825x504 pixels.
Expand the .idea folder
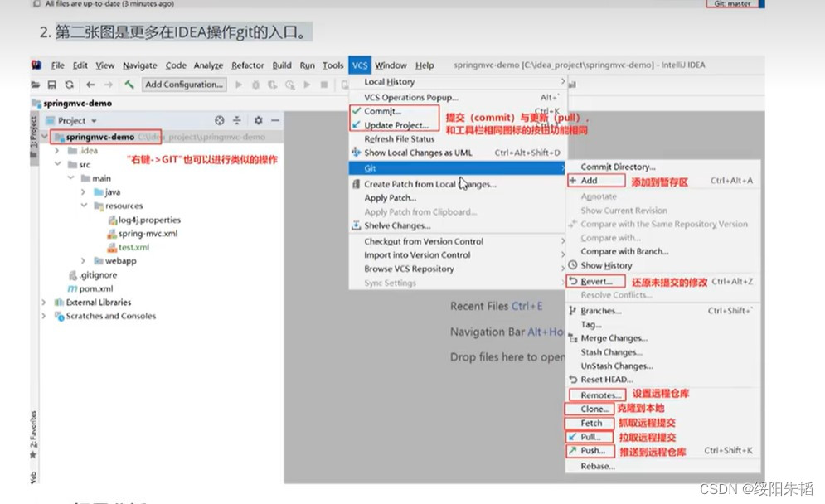click(57, 151)
